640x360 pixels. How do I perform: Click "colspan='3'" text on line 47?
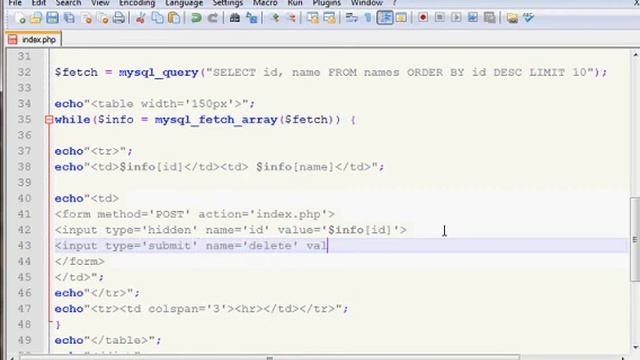188,309
